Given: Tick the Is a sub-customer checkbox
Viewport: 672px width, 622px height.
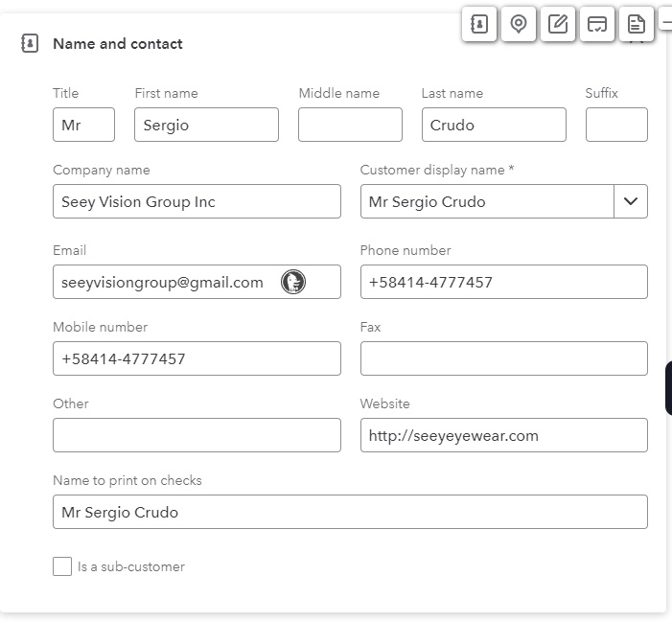Looking at the screenshot, I should pos(62,566).
